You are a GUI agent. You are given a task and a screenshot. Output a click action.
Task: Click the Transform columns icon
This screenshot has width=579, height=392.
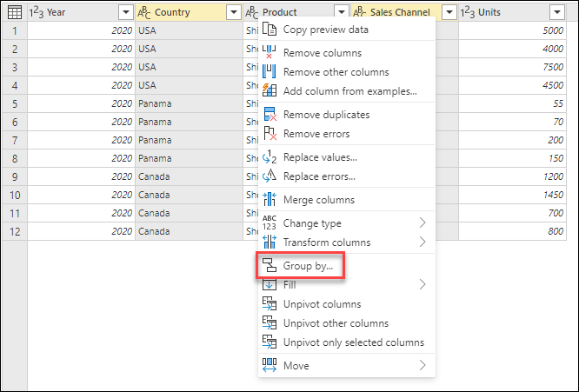(x=270, y=243)
